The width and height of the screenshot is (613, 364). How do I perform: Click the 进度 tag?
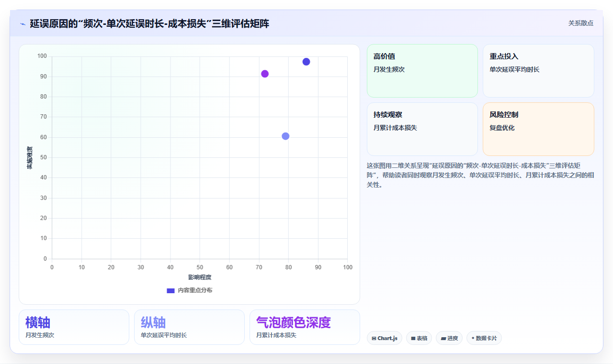point(449,338)
